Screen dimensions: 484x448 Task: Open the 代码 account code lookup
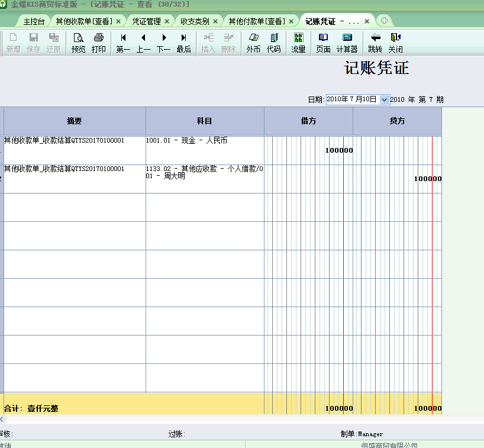coord(274,43)
